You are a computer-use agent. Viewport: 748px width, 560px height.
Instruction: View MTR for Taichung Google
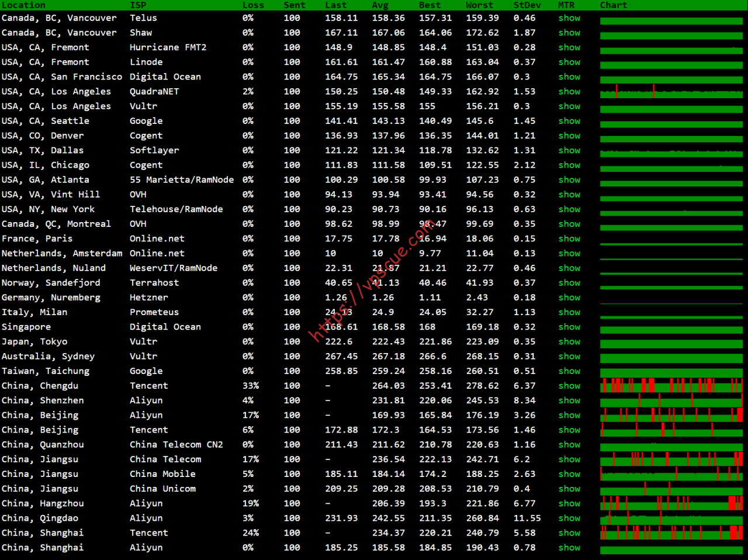[x=569, y=371]
